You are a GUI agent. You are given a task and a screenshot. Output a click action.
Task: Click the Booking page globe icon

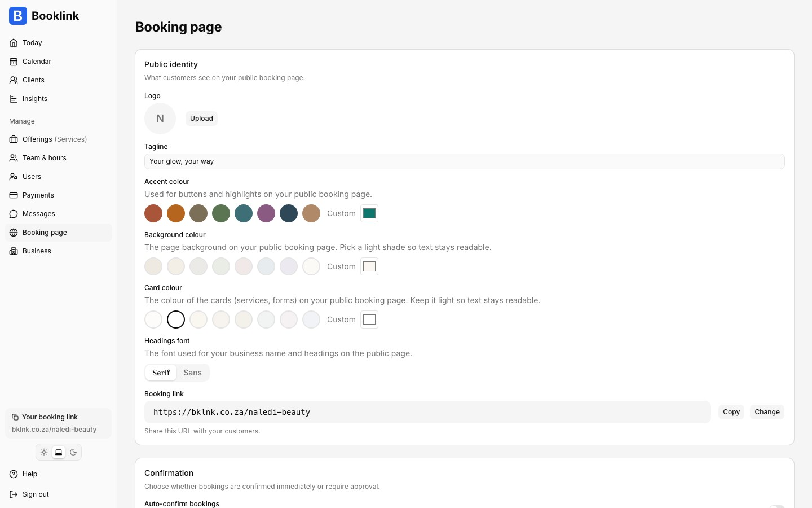click(14, 233)
